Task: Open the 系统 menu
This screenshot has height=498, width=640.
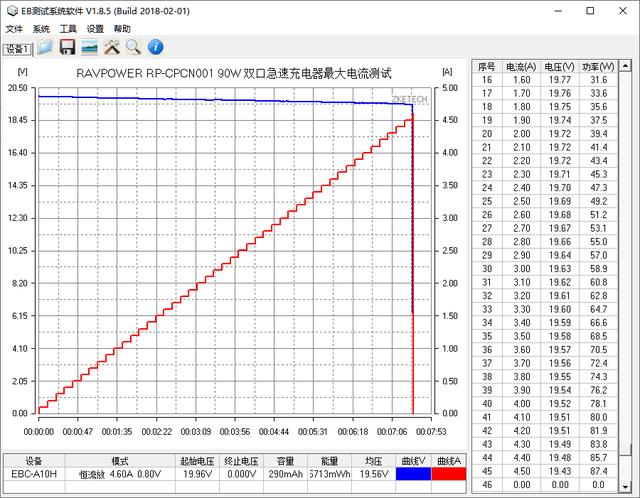Action: pos(41,29)
